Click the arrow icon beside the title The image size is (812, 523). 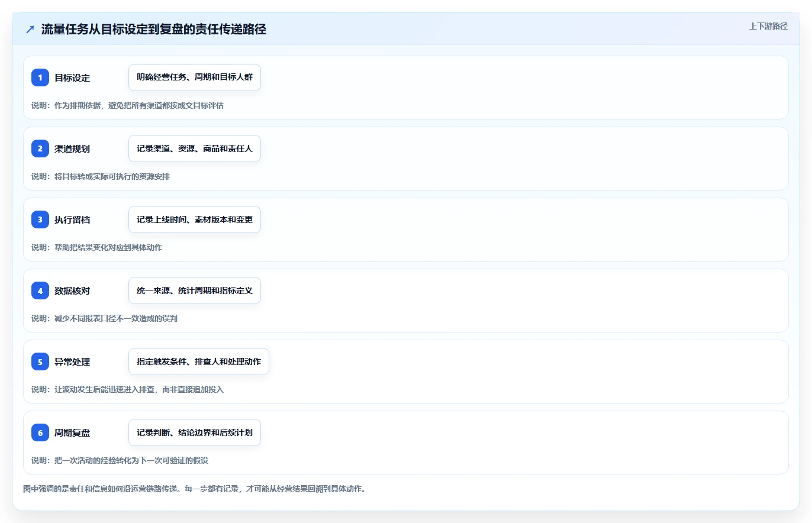30,30
